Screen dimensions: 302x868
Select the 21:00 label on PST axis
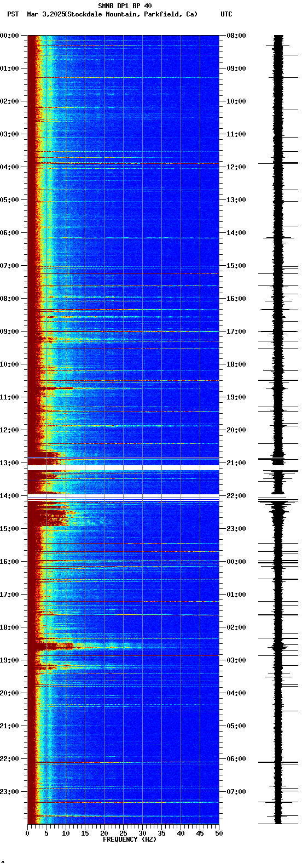[x=9, y=726]
